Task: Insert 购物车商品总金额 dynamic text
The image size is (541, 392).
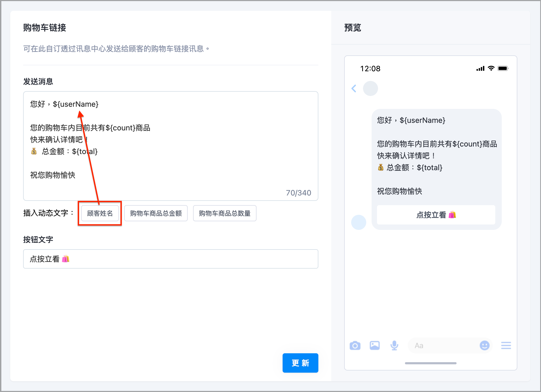Action: 156,213
